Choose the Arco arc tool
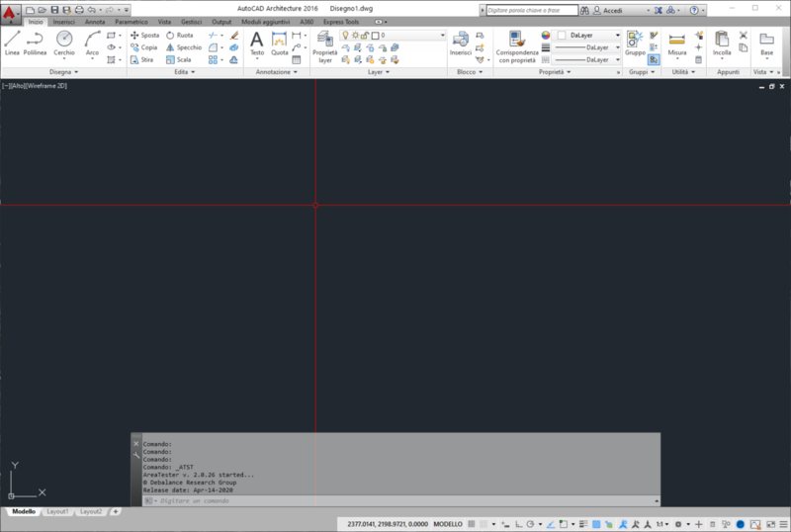 coord(92,43)
